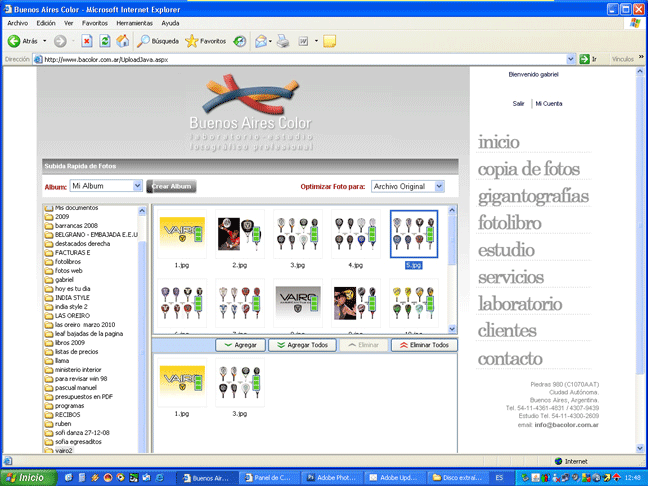649x486 pixels.
Task: Select the 1.jpg thumbnail in upper gallery
Action: click(182, 234)
